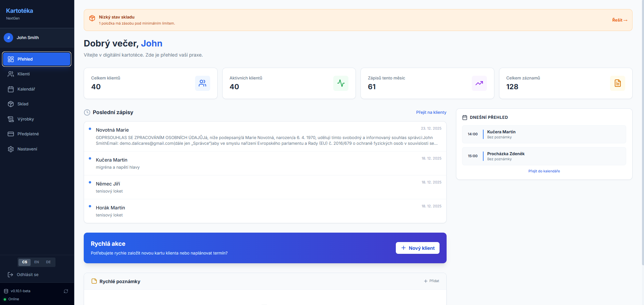
Task: Click the document icon on Celkem záznamů card
Action: [617, 83]
